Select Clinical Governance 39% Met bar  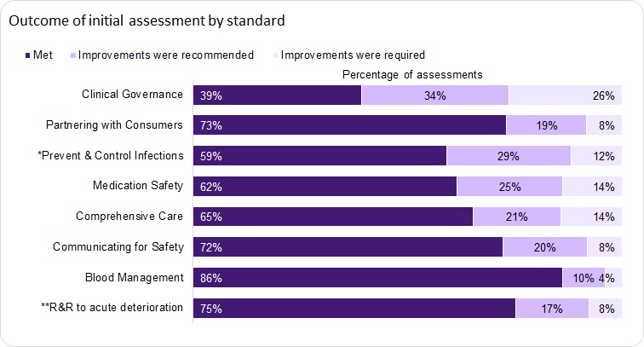tap(277, 95)
